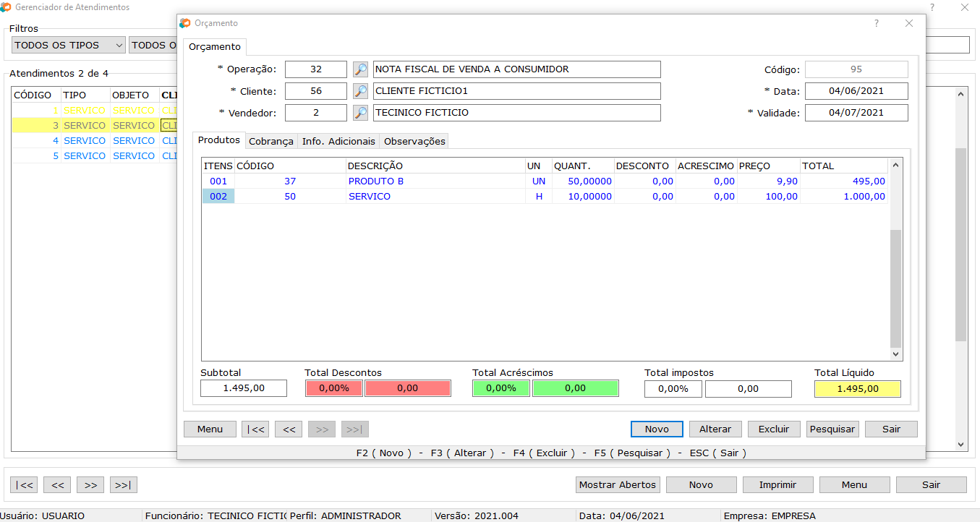Open the Info. Adicionais tab
Image resolution: width=980 pixels, height=522 pixels.
[338, 141]
